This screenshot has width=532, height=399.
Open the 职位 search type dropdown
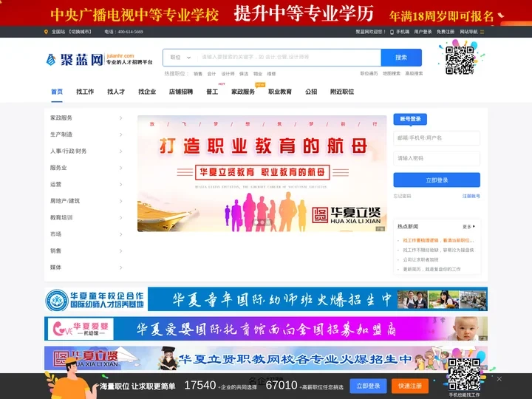point(180,58)
